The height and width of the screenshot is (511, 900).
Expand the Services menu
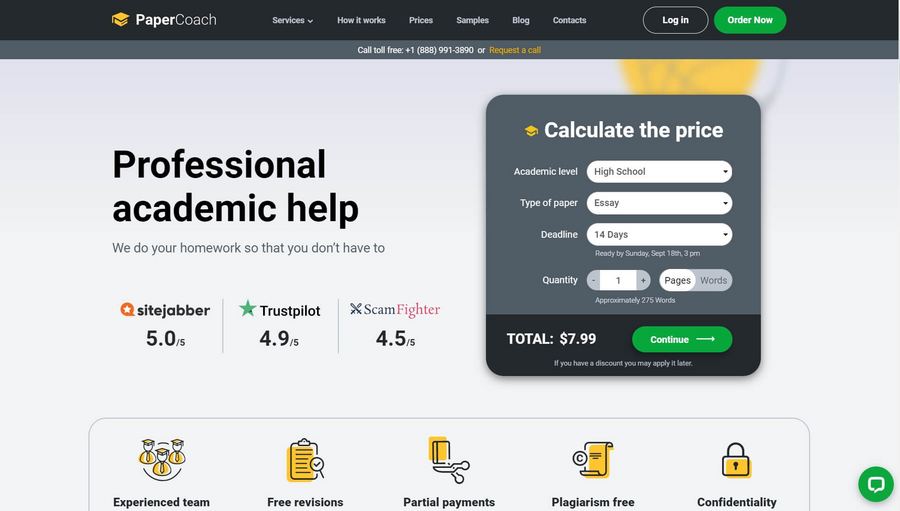[292, 20]
